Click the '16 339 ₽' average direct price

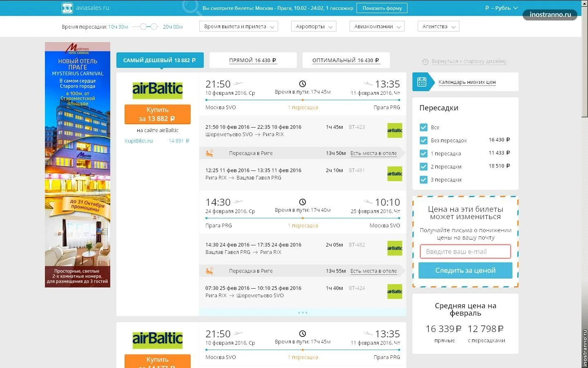click(443, 329)
